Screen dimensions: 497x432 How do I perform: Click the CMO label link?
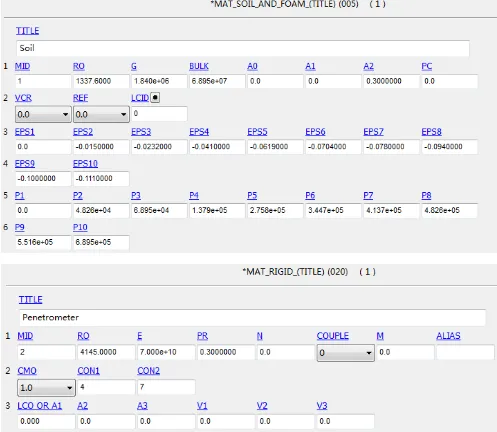tap(27, 371)
